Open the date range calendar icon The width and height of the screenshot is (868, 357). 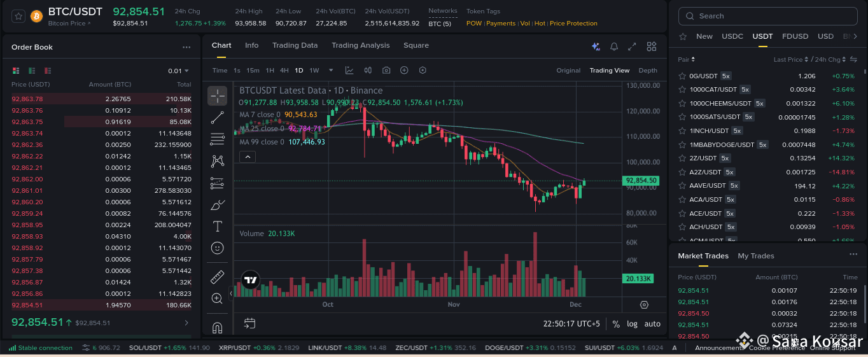249,323
